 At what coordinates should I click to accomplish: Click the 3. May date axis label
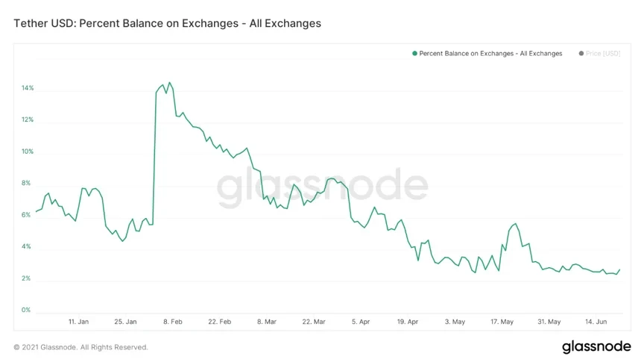click(455, 322)
